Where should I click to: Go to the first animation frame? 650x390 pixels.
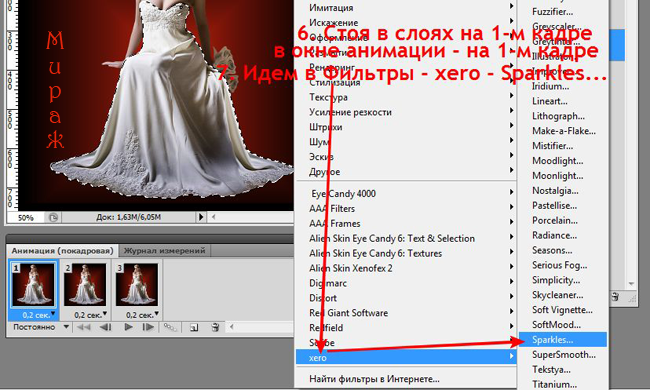[84, 327]
